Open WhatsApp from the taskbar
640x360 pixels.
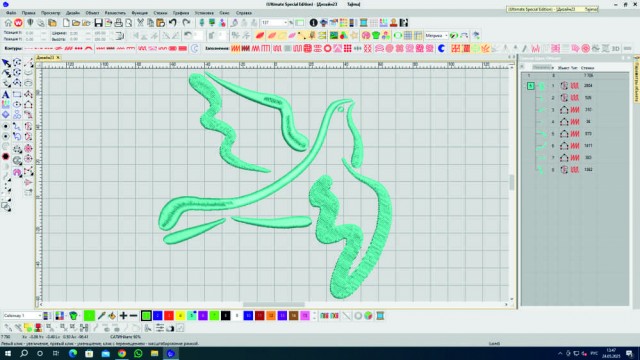coord(138,353)
